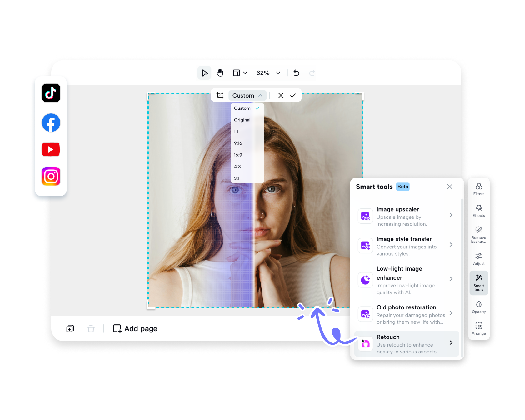Activate the hand pan tool
Image resolution: width=525 pixels, height=420 pixels.
click(220, 73)
